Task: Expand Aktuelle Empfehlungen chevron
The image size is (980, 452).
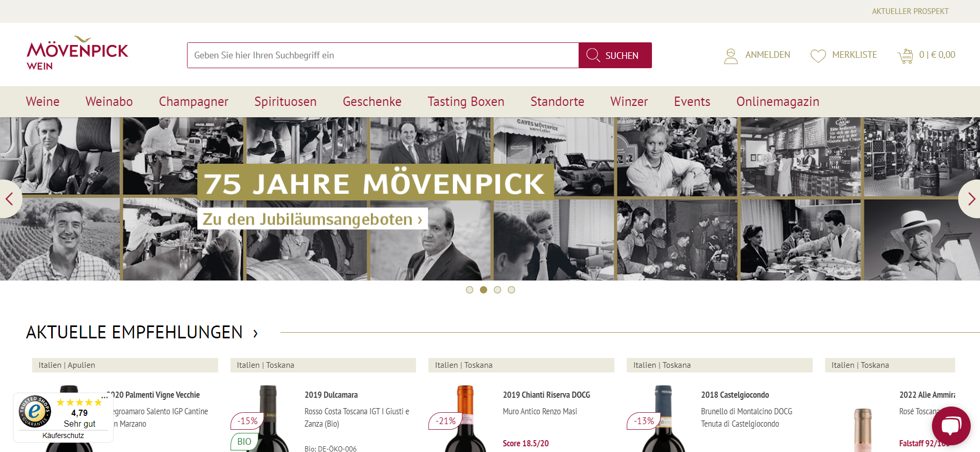Action: click(255, 334)
